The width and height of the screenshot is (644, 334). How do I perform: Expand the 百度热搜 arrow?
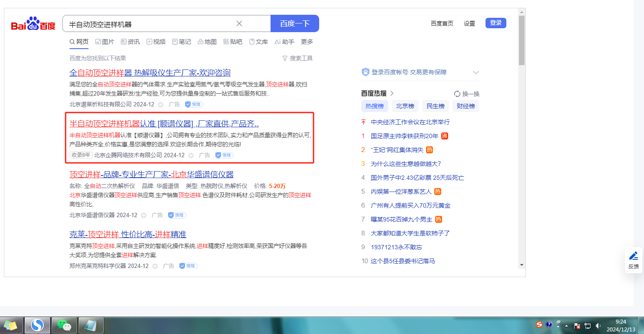(x=392, y=93)
